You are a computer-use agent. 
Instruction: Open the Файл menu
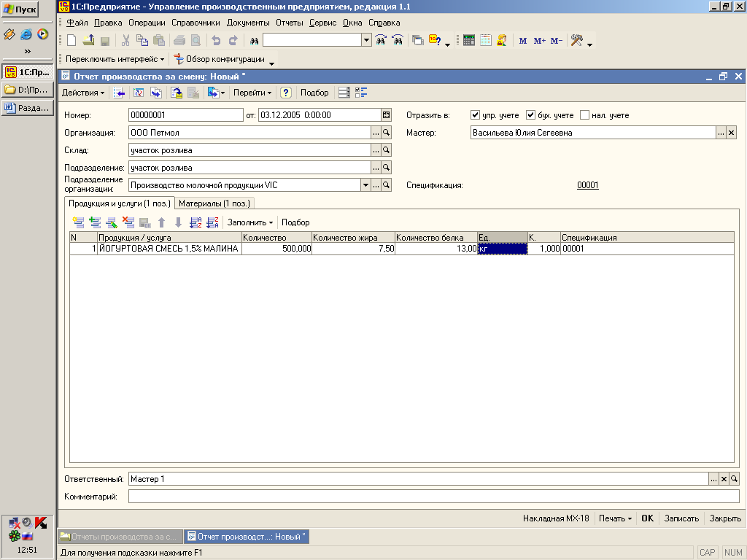(x=77, y=23)
